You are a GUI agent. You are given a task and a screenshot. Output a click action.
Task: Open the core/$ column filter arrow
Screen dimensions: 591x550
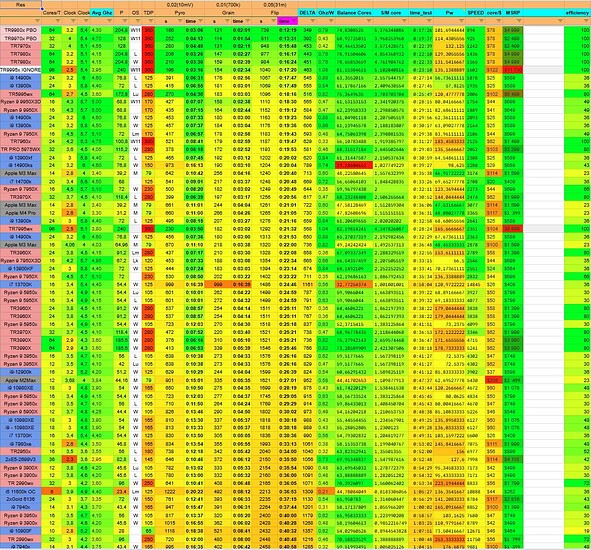point(498,21)
